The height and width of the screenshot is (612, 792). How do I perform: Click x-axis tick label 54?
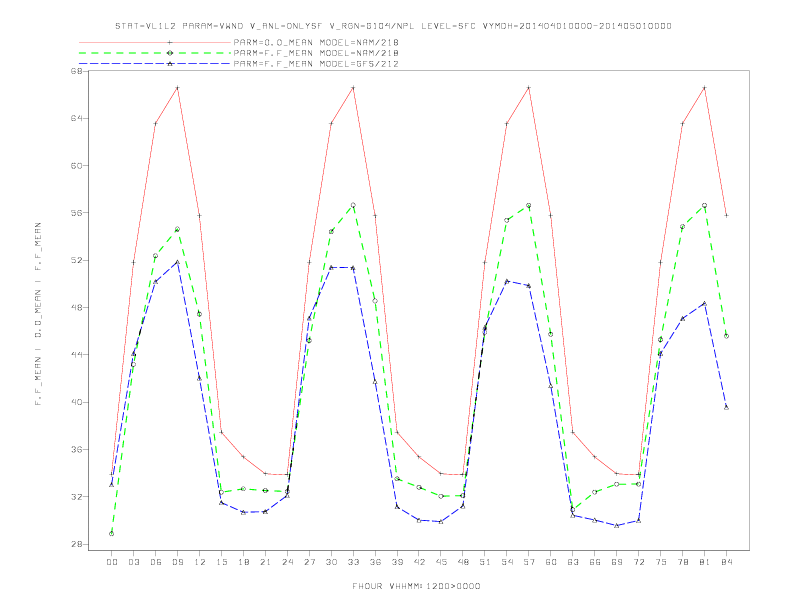[507, 562]
